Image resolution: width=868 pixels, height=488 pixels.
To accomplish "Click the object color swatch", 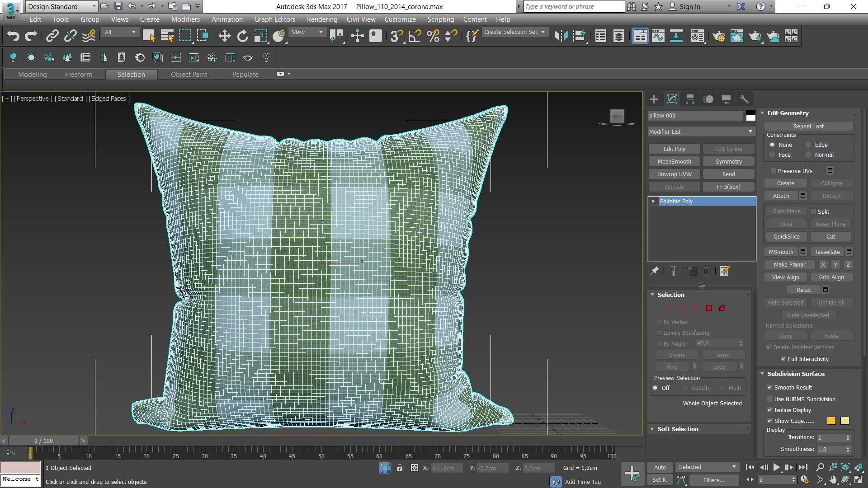I will tap(750, 116).
